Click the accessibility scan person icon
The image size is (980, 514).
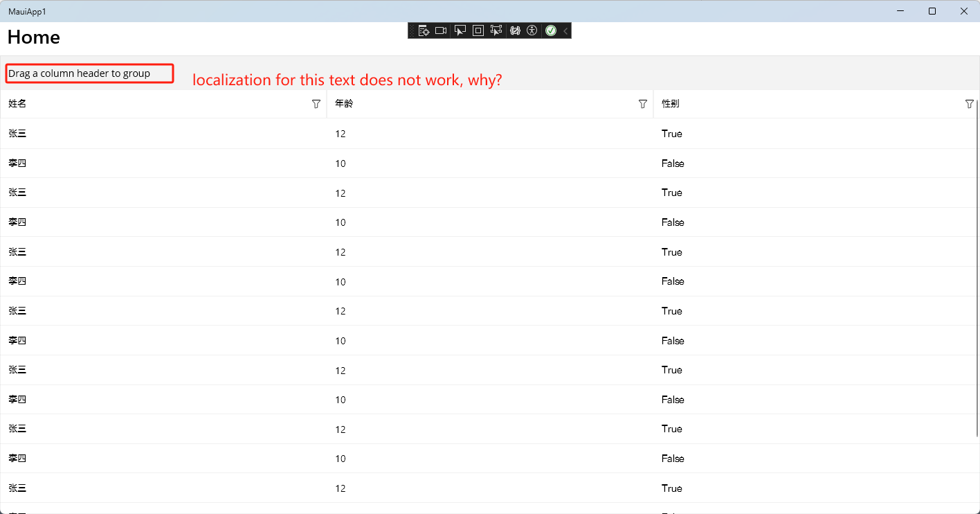532,30
